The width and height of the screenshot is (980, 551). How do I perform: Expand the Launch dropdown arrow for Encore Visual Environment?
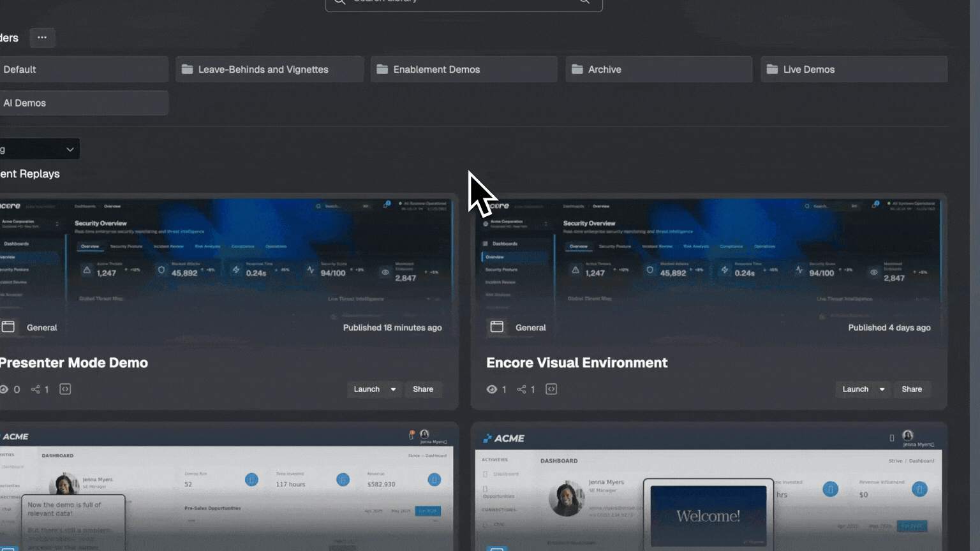click(882, 389)
